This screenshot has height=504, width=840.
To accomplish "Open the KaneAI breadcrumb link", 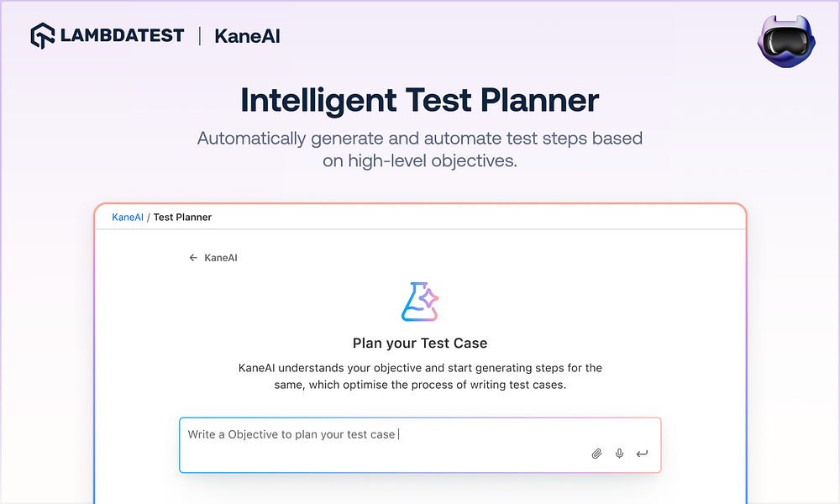I will [x=128, y=217].
